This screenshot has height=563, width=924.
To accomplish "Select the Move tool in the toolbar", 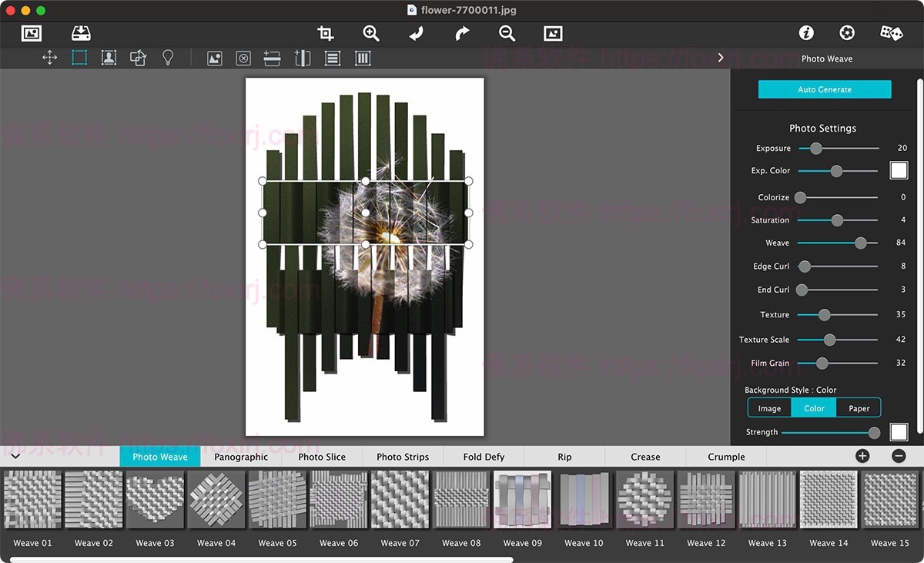I will 49,57.
